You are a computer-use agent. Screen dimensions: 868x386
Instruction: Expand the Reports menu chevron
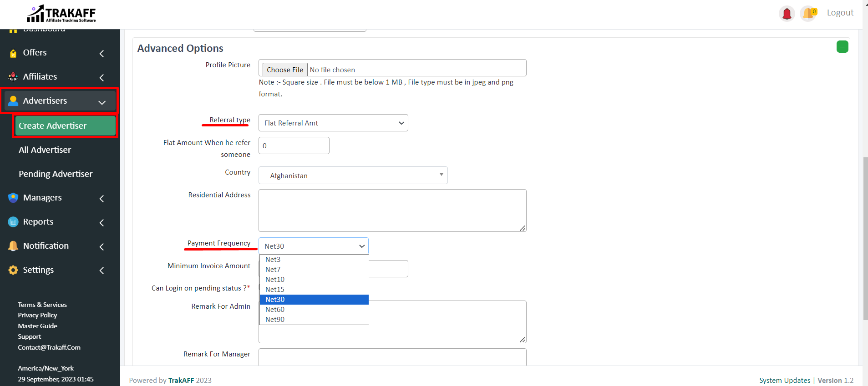(102, 223)
